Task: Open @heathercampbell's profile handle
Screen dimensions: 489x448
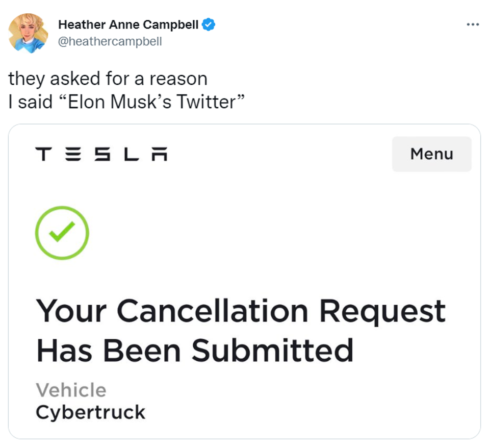Action: point(110,42)
